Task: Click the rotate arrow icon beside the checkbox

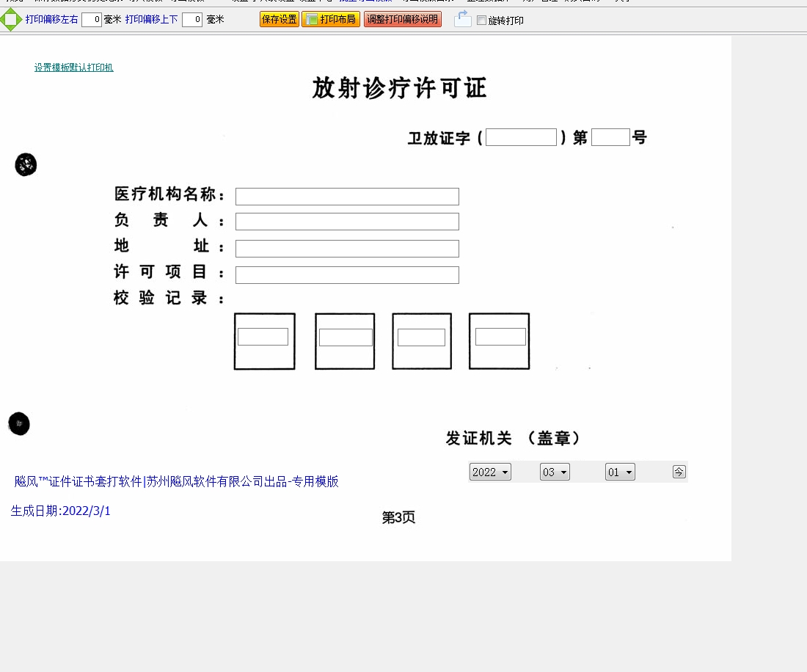Action: [x=462, y=19]
